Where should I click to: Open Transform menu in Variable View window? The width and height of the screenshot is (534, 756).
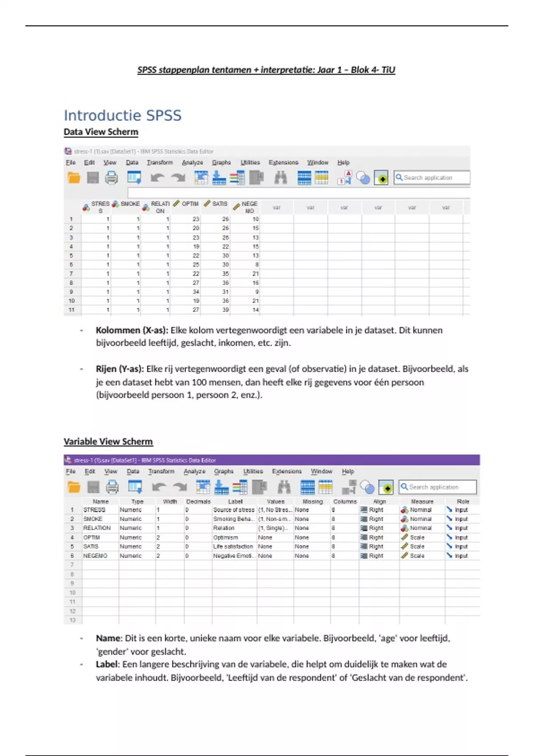(161, 471)
